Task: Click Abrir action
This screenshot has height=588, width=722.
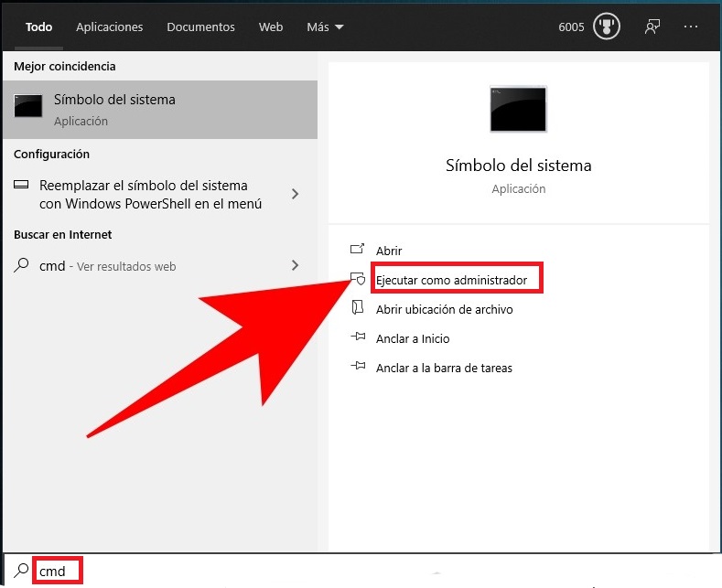Action: [389, 251]
